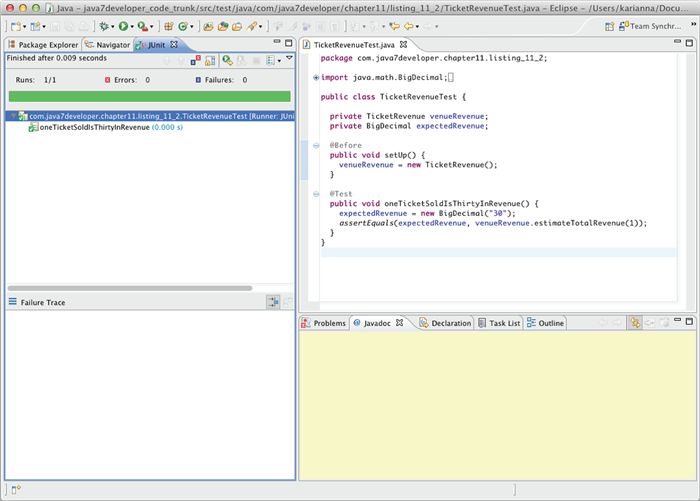This screenshot has width=700, height=501.
Task: Click the green JUnit progress bar
Action: pos(149,97)
